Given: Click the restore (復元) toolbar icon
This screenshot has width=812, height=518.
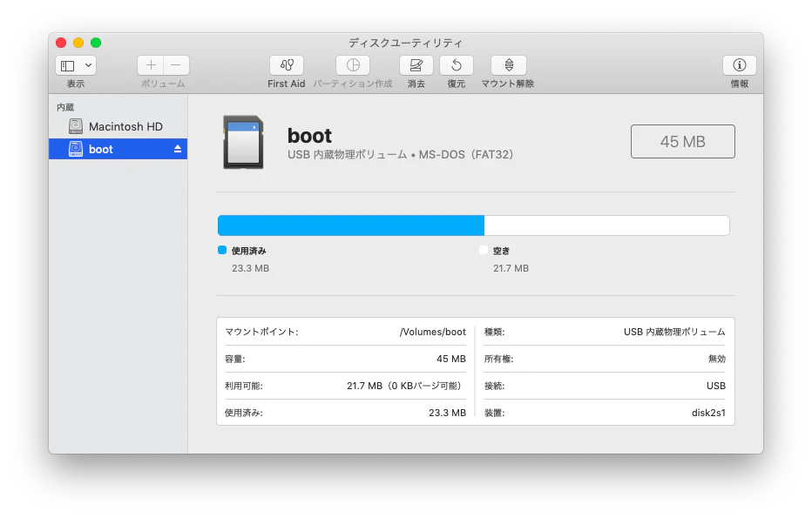Looking at the screenshot, I should (457, 65).
